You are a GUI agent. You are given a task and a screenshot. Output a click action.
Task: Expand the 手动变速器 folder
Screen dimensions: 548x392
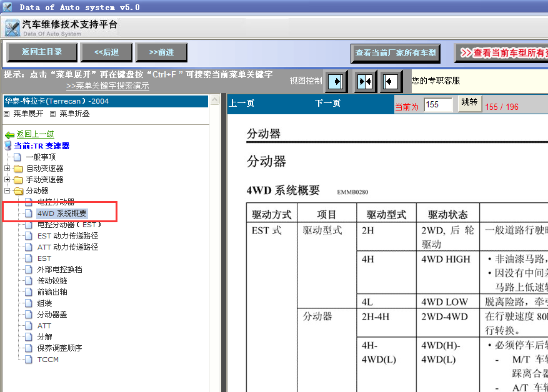point(7,179)
